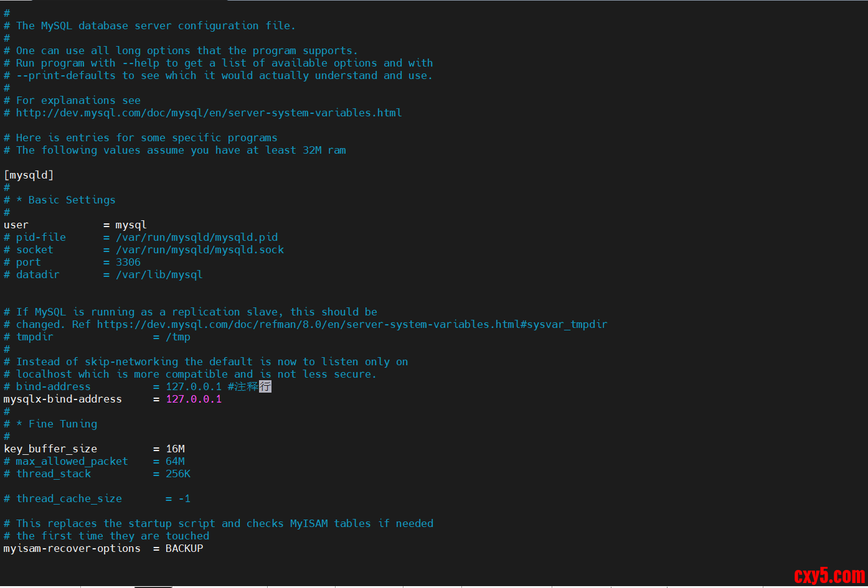
Task: Click the /tmp tmpdir value
Action: 178,337
